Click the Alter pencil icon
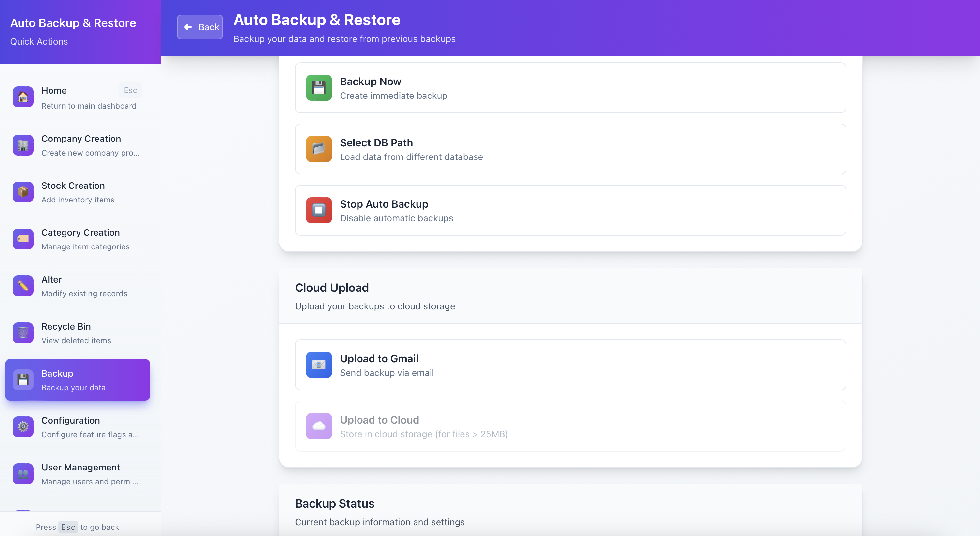This screenshot has height=536, width=980. [x=23, y=286]
